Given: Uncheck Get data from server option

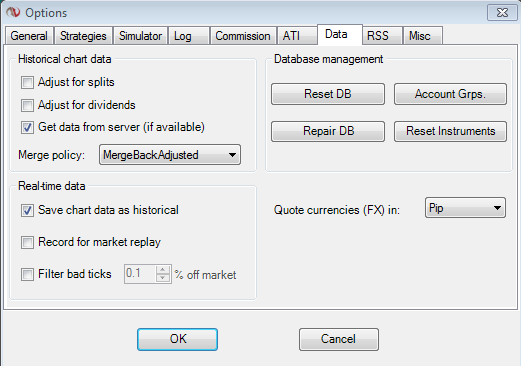Looking at the screenshot, I should pyautogui.click(x=27, y=127).
